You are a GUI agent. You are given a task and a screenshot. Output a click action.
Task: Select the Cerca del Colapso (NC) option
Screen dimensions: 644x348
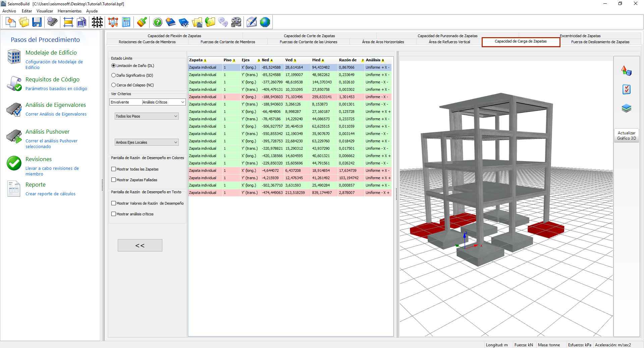[114, 85]
